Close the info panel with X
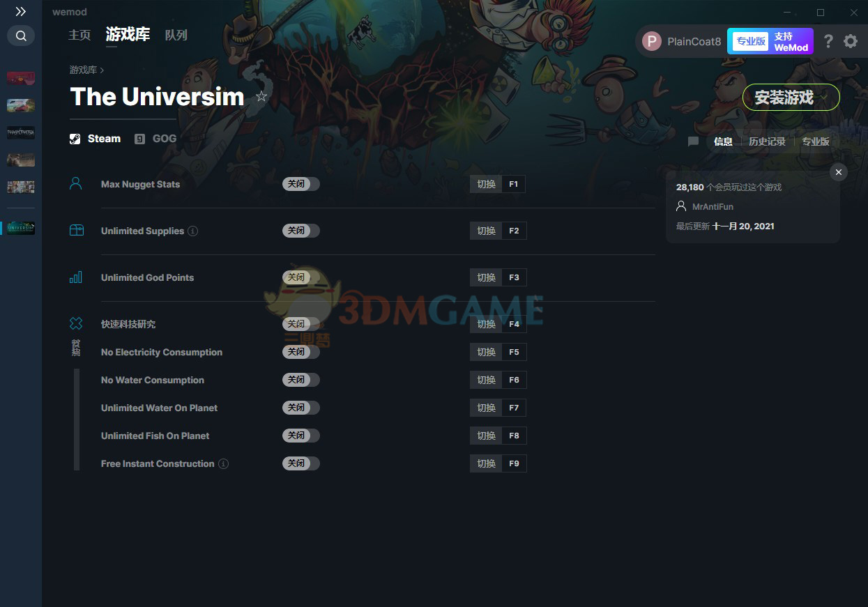The height and width of the screenshot is (607, 868). pos(839,172)
